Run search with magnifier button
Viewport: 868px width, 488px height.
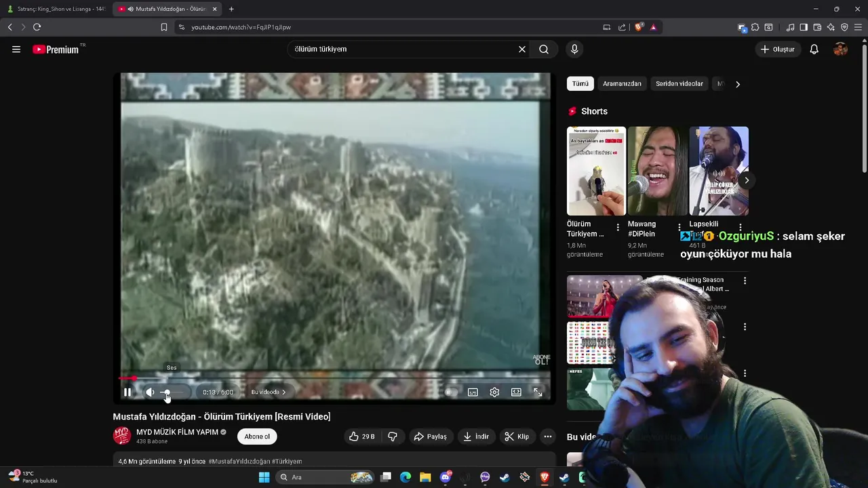(x=544, y=49)
